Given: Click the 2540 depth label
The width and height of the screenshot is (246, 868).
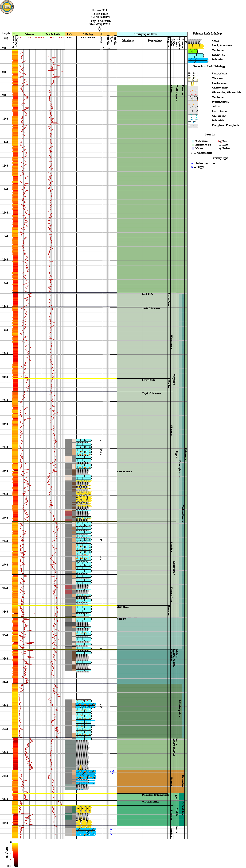Looking at the screenshot, I should point(5,471).
